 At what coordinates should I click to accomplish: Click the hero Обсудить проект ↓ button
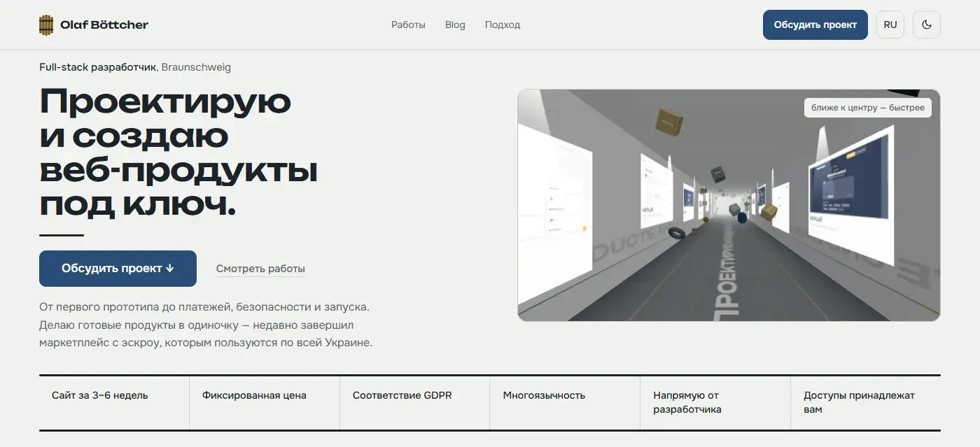click(x=118, y=269)
